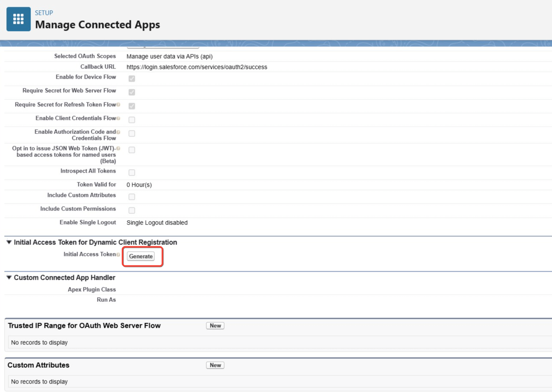This screenshot has width=552, height=392.
Task: Tick the Include Custom Attributes checkbox
Action: 132,197
